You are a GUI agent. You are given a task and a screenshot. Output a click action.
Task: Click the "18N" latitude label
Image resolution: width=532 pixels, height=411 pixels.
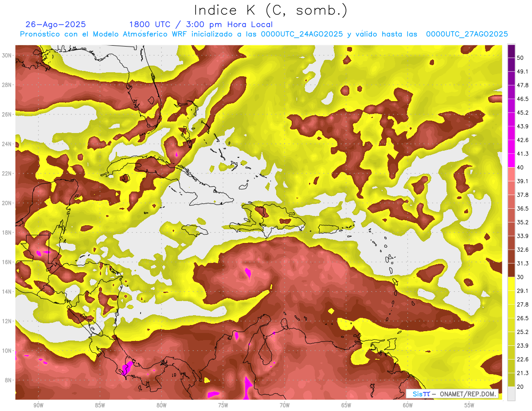tap(7, 233)
